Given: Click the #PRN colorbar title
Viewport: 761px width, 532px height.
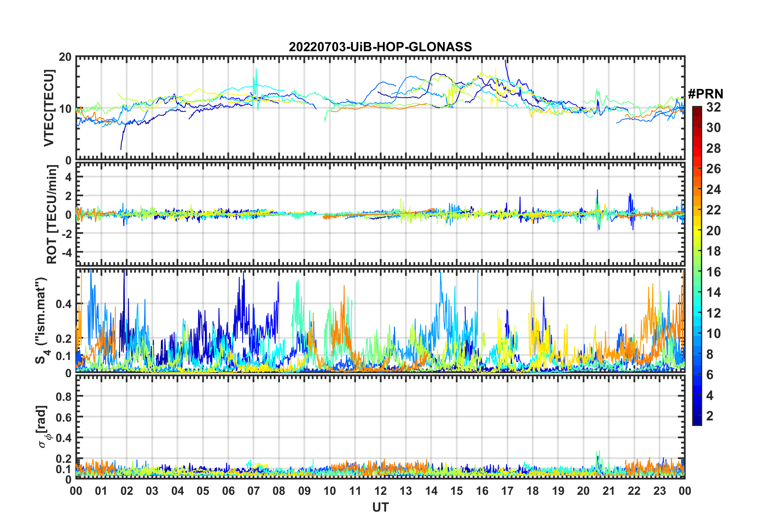Looking at the screenshot, I should pos(705,94).
